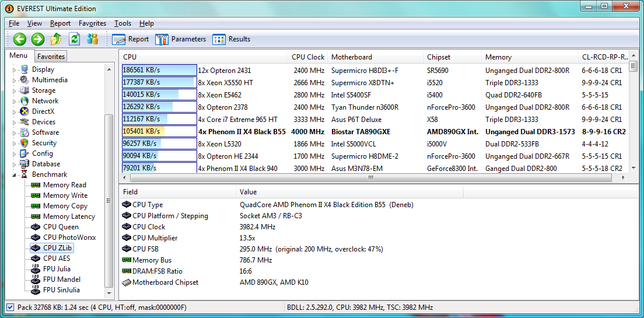Click the Up folder arrow icon
The height and width of the screenshot is (318, 644).
(56, 39)
